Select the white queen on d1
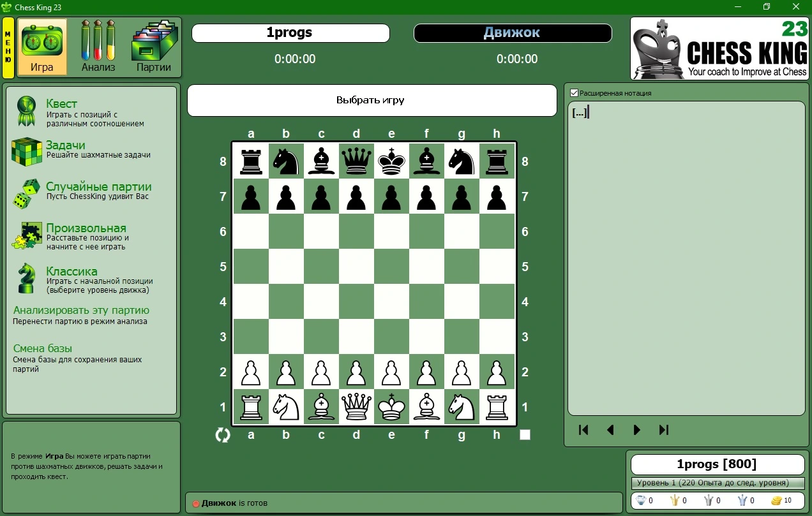This screenshot has height=516, width=812. tap(356, 407)
